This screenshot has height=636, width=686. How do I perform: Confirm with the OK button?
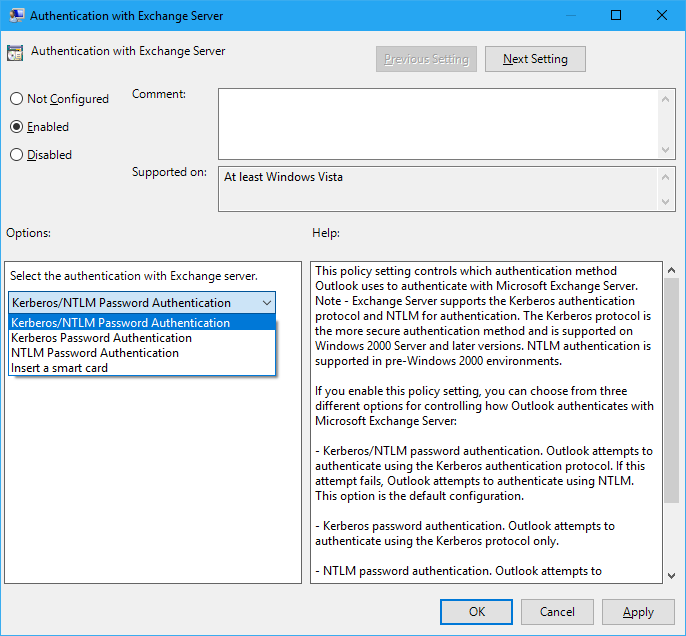click(x=476, y=612)
